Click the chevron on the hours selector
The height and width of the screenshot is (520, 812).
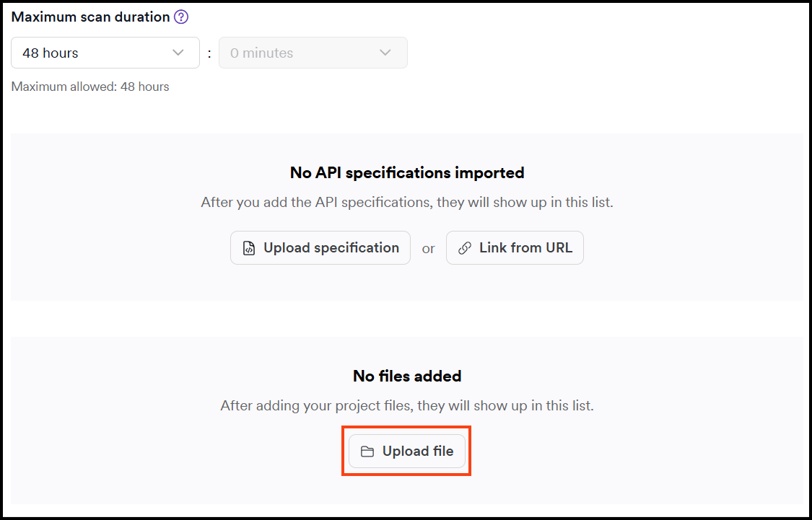(x=178, y=53)
